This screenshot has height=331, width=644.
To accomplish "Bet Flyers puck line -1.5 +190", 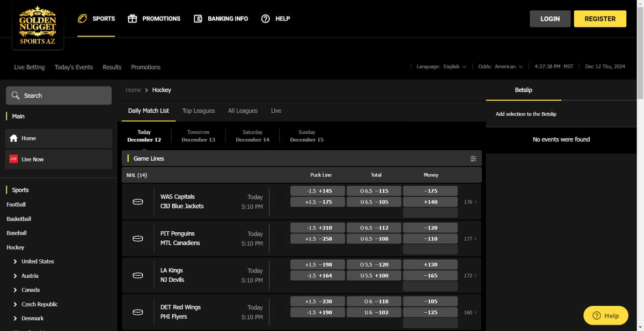I will 318,312.
